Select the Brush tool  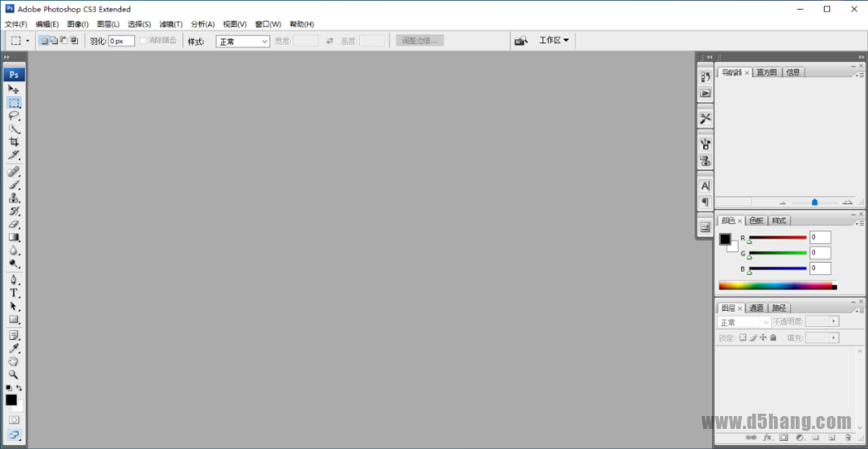[14, 186]
